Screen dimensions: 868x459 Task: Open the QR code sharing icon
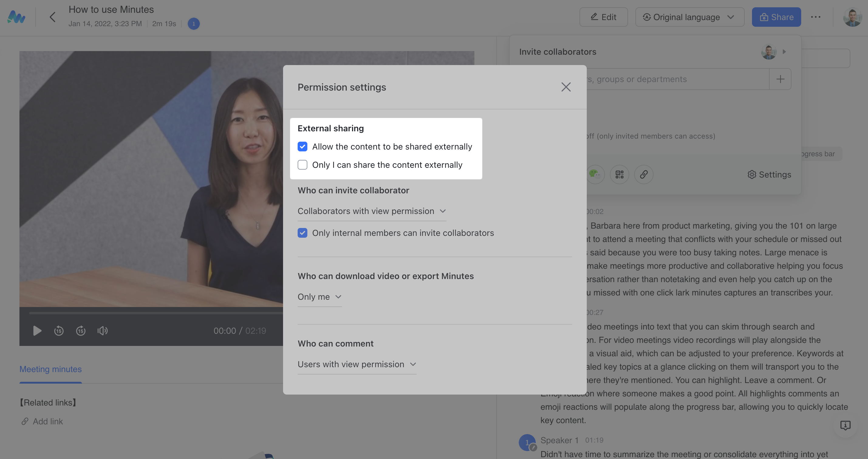click(x=619, y=174)
